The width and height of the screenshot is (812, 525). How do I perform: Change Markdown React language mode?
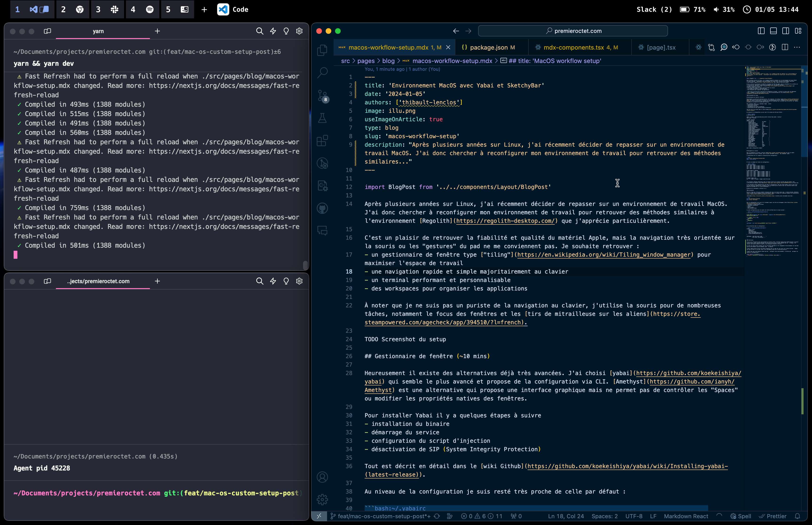coord(686,516)
